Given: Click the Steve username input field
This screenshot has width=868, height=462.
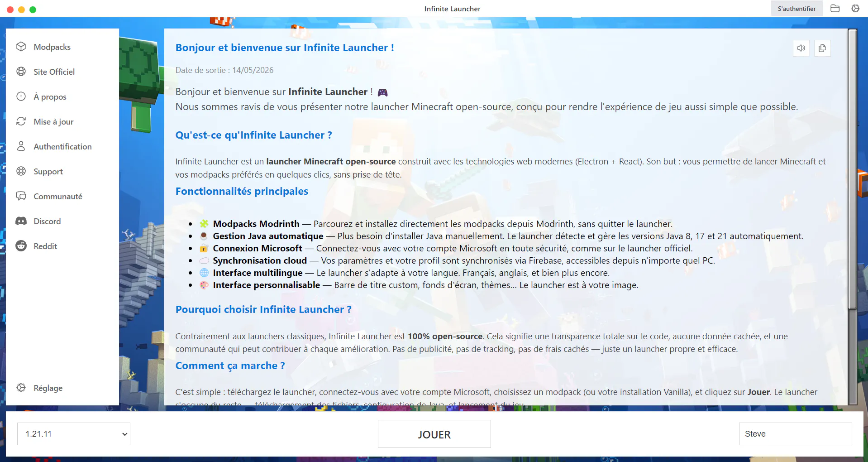Looking at the screenshot, I should (795, 434).
